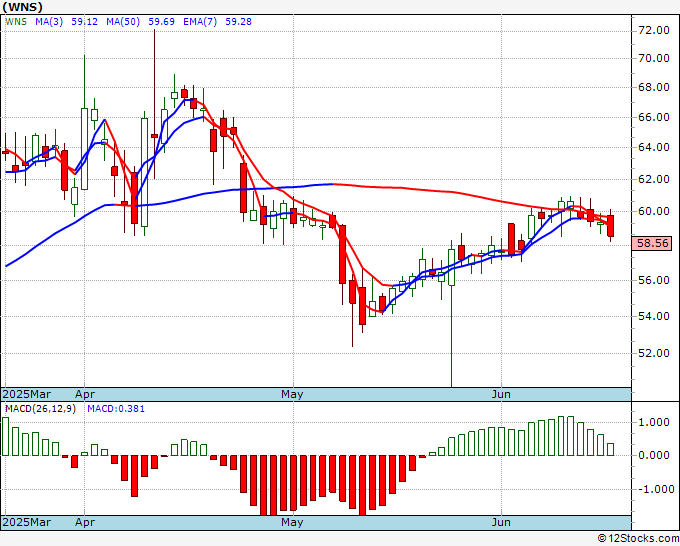The image size is (680, 546).
Task: Click the MA(3) legend label
Action: pyautogui.click(x=49, y=22)
